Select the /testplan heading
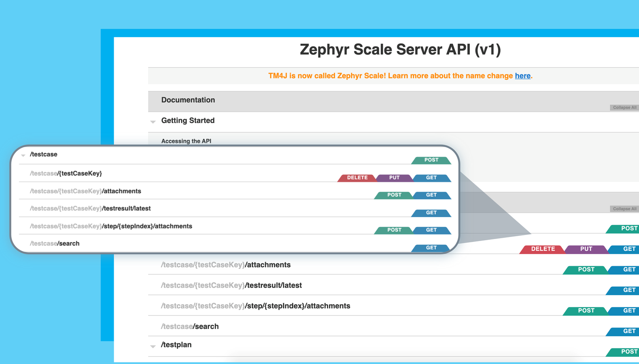The height and width of the screenshot is (364, 639). 176,345
